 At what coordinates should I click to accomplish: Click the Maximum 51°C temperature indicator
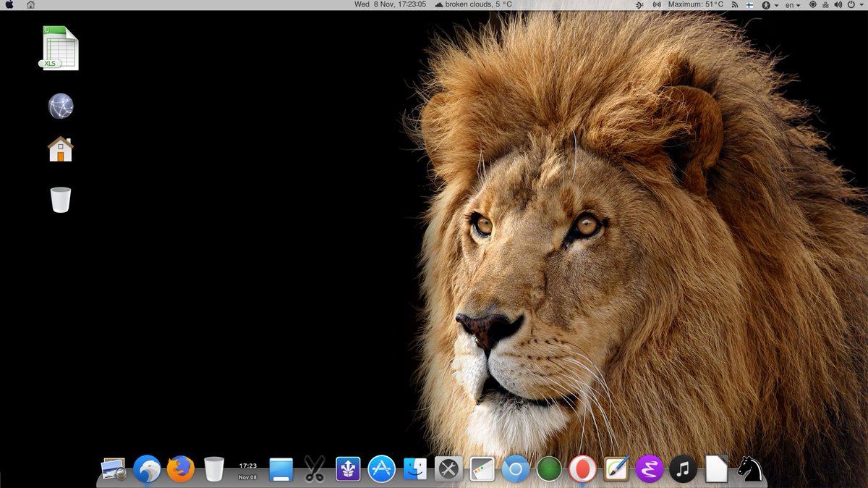[x=695, y=5]
